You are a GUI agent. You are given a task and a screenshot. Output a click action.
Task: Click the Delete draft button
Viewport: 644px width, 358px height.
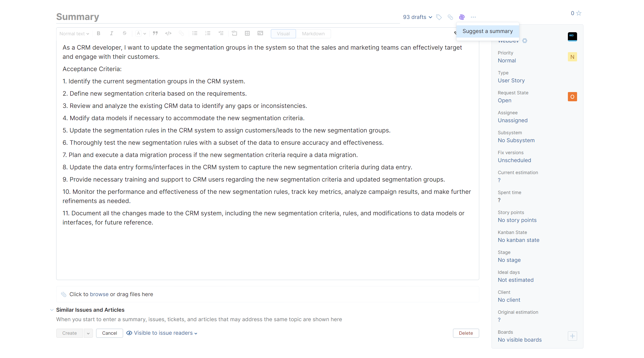pyautogui.click(x=466, y=333)
